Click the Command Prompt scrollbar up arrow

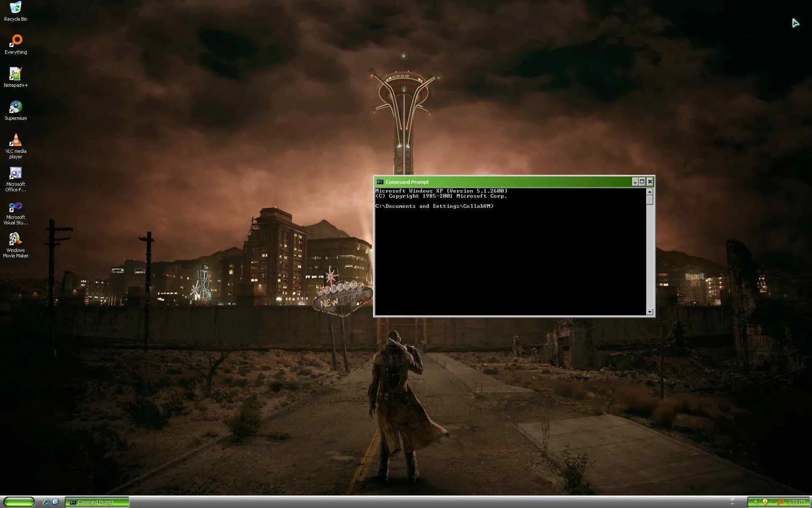[x=650, y=192]
